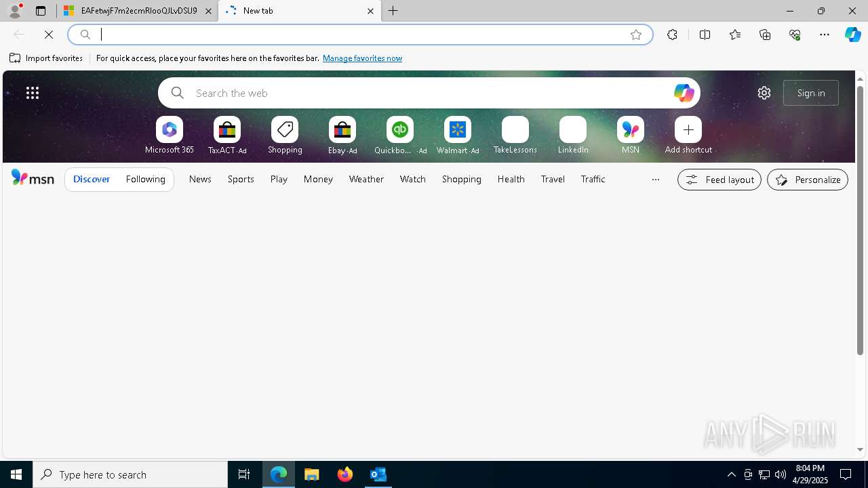Open the Favorites list icon

[x=735, y=35]
